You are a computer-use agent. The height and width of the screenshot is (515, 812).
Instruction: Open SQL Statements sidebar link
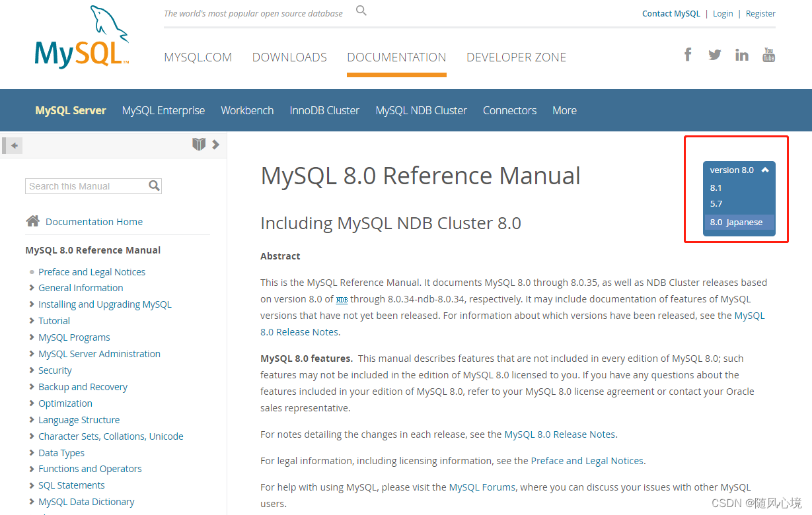click(x=71, y=485)
